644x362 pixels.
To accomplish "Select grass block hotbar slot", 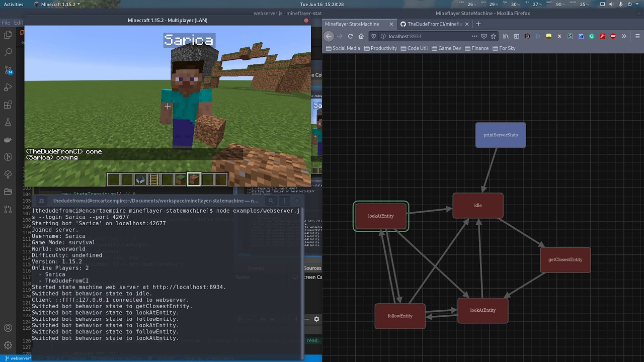I will tap(181, 179).
